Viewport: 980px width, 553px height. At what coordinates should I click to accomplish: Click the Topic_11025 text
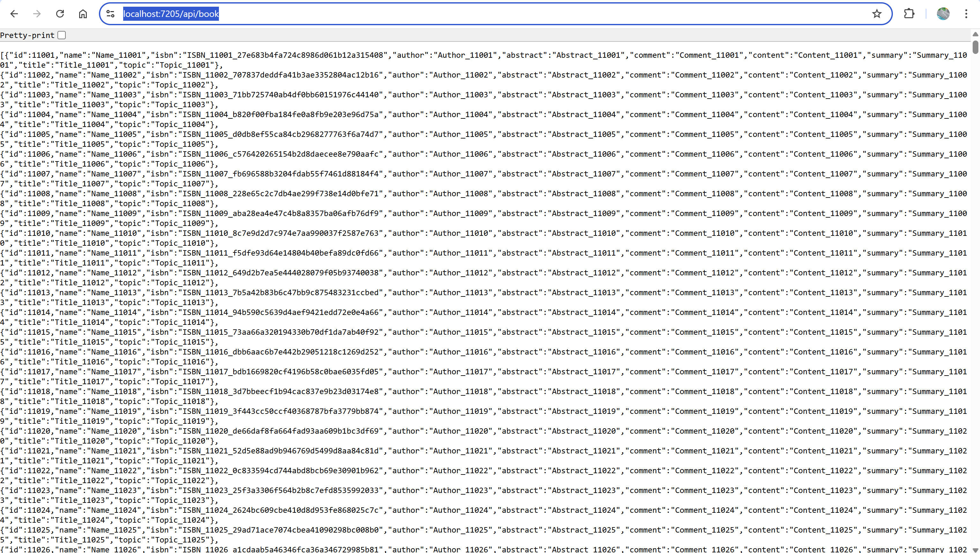[182, 540]
